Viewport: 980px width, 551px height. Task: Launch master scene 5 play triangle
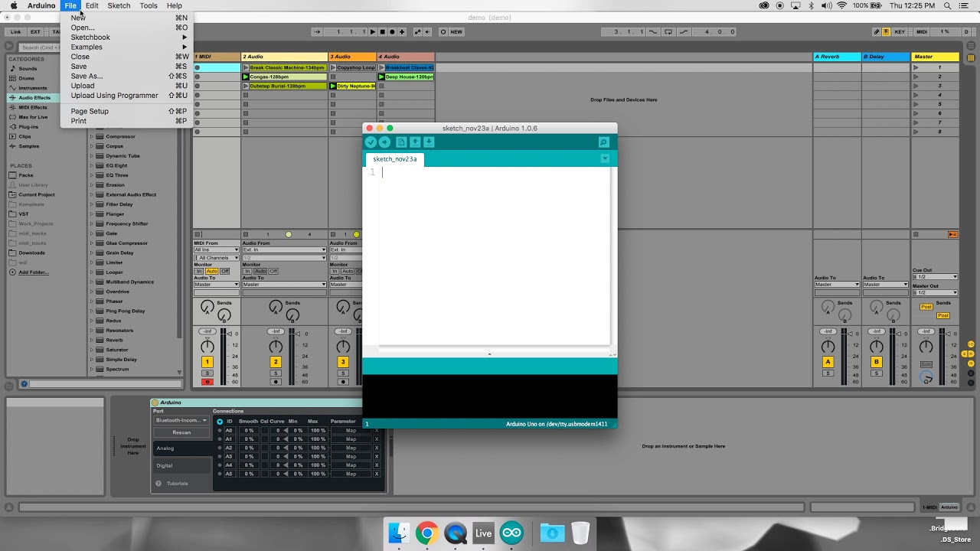click(916, 104)
